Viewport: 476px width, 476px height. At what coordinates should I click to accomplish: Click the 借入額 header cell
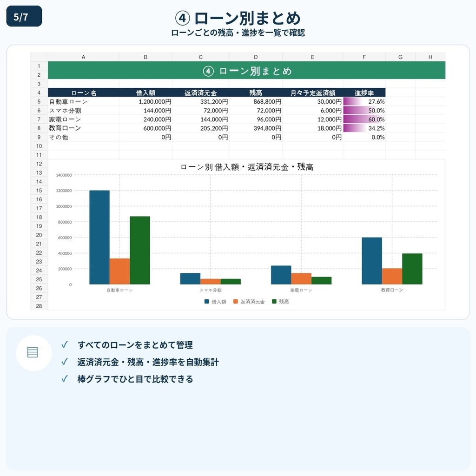[x=145, y=93]
